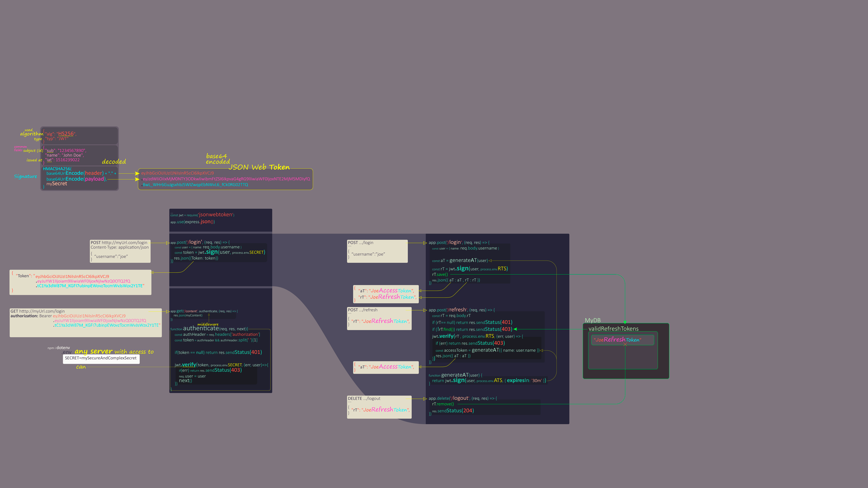Click the 'validRefreshTokens' table title
868x488 pixels.
[x=613, y=329]
